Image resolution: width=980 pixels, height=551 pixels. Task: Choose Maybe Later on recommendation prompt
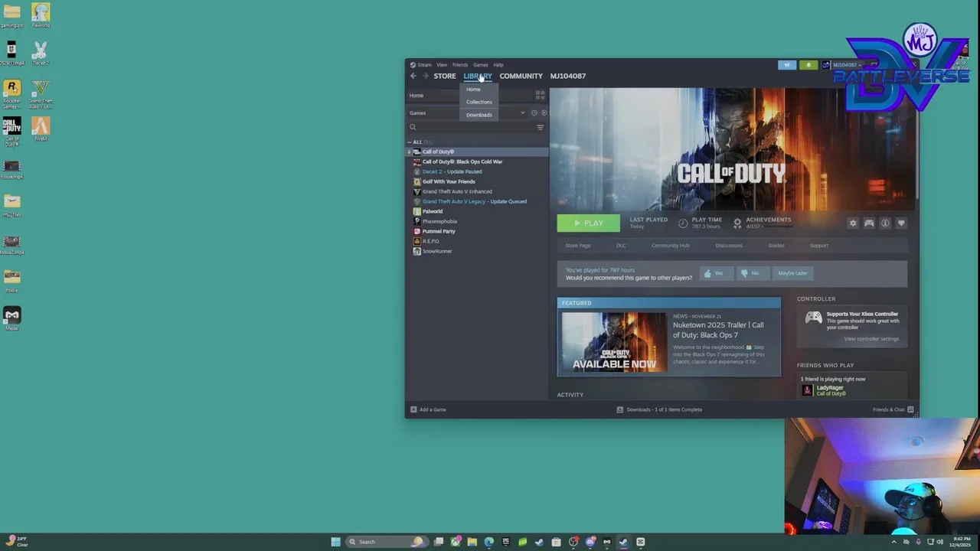point(792,273)
